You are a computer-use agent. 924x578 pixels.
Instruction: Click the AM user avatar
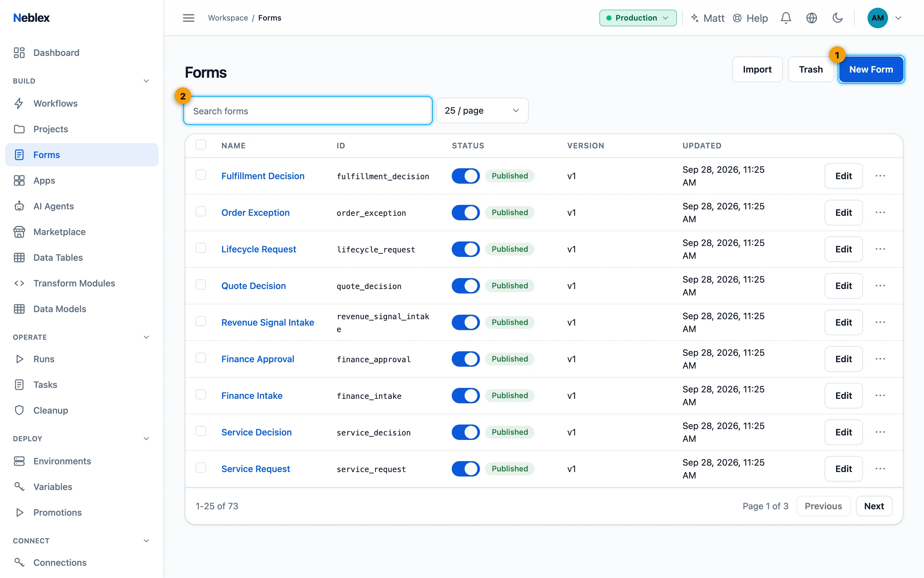pos(877,18)
